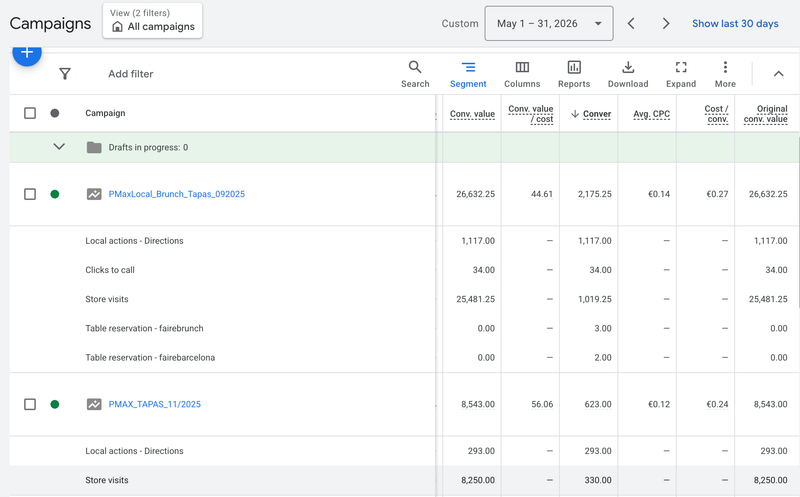Viewport: 800px width, 497px height.
Task: Click the 2,175.25 conversions cell
Action: [x=594, y=194]
